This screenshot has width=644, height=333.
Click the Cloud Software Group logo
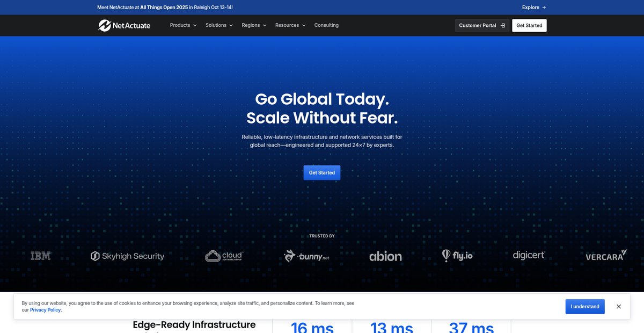[x=224, y=256]
